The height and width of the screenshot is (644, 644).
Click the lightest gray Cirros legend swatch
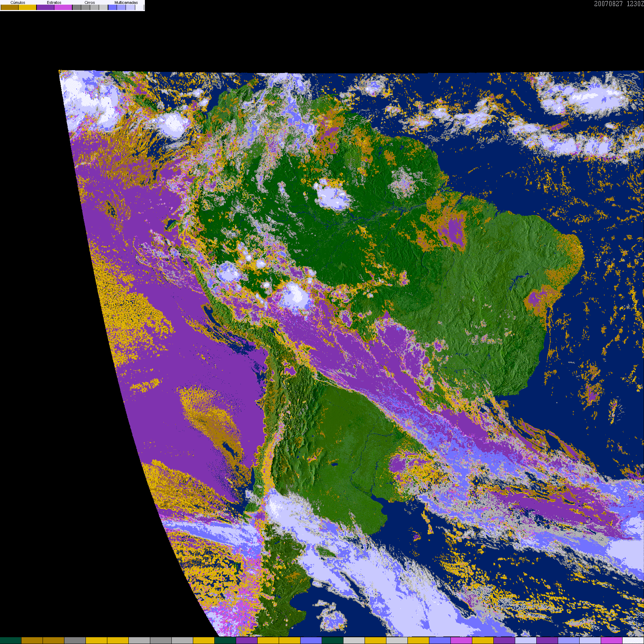103,7
